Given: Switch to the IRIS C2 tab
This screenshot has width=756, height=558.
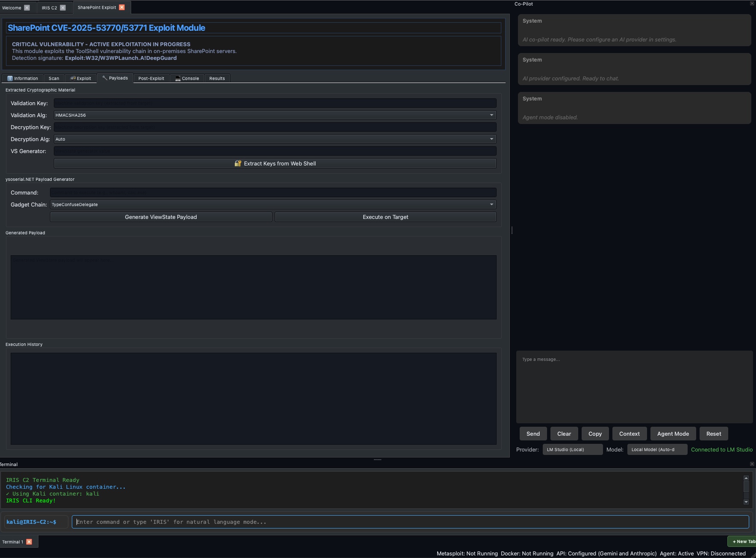Looking at the screenshot, I should tap(49, 8).
